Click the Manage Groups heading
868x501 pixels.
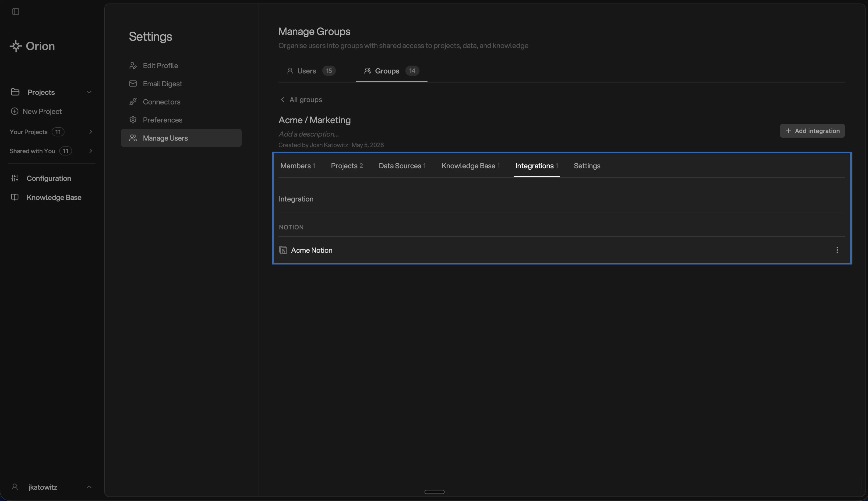click(x=314, y=31)
